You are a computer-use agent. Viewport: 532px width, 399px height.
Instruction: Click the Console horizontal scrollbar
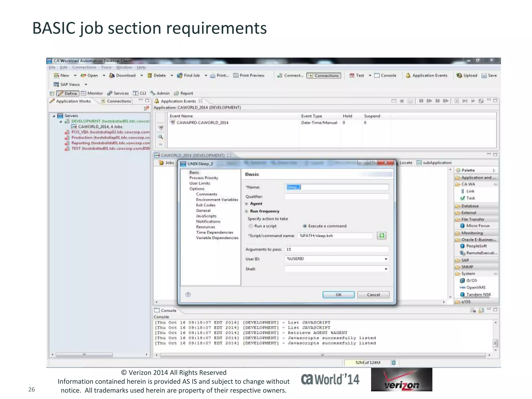tap(322, 355)
